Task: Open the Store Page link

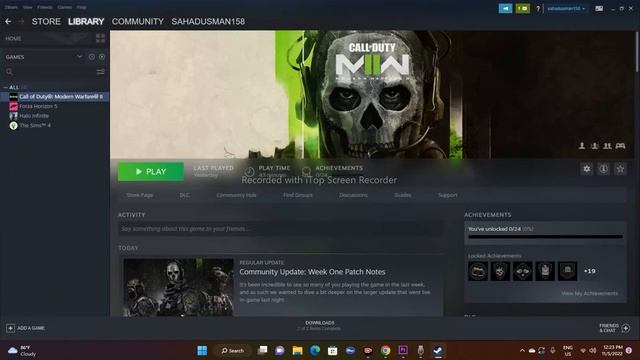Action: pos(140,195)
